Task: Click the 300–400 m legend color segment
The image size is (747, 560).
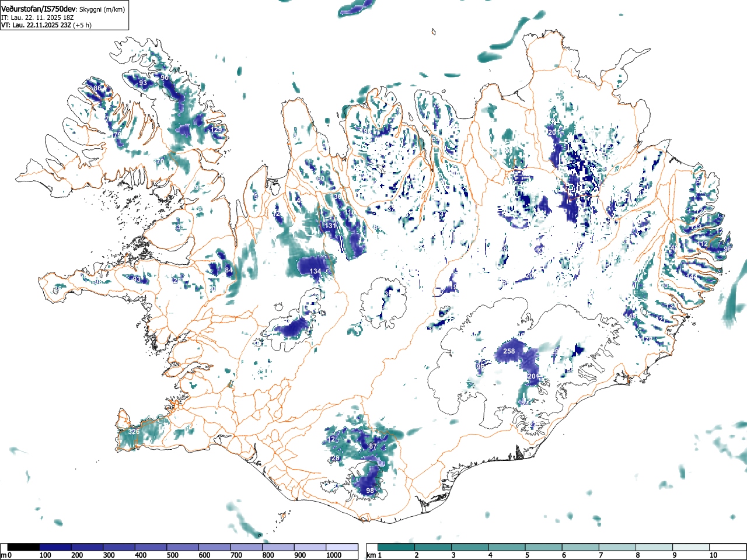Action: pyautogui.click(x=119, y=547)
